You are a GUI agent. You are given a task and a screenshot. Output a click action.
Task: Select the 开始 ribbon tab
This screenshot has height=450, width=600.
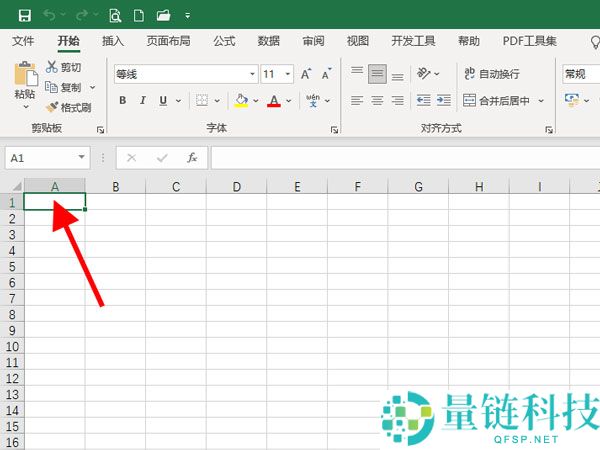68,41
